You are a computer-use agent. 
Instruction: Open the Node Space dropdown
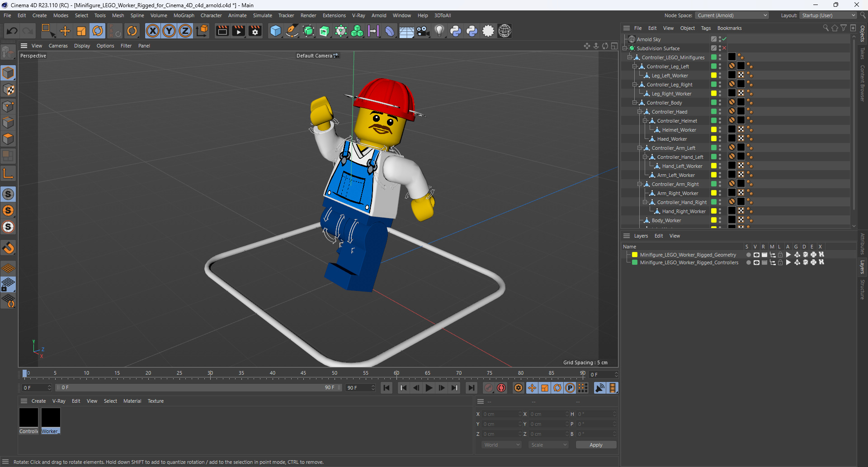[x=732, y=15]
